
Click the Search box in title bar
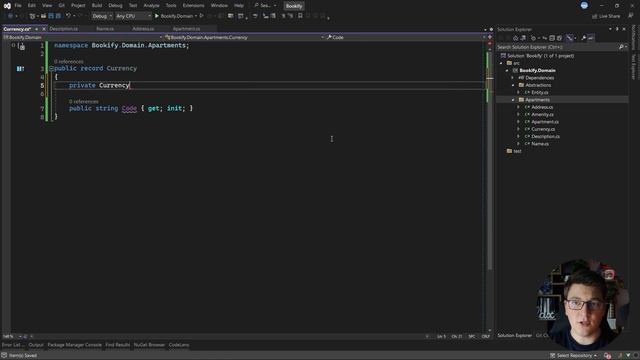[264, 6]
